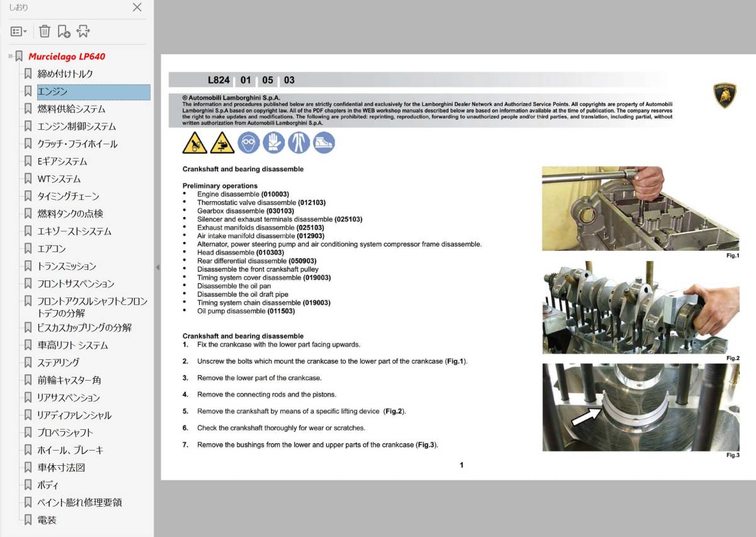
Task: Click the bookmark icon beside エアコン
Action: pos(28,248)
